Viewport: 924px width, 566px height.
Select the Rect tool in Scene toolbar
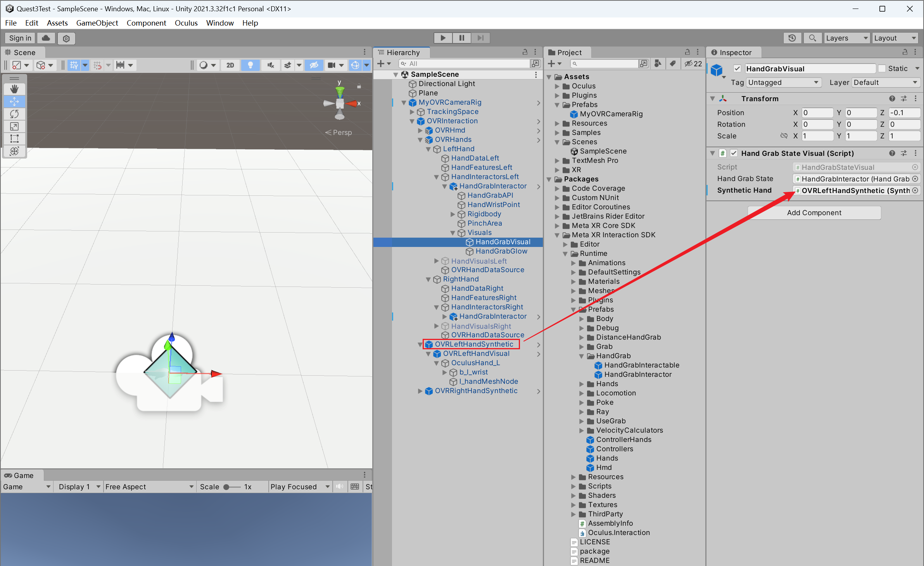coord(14,139)
